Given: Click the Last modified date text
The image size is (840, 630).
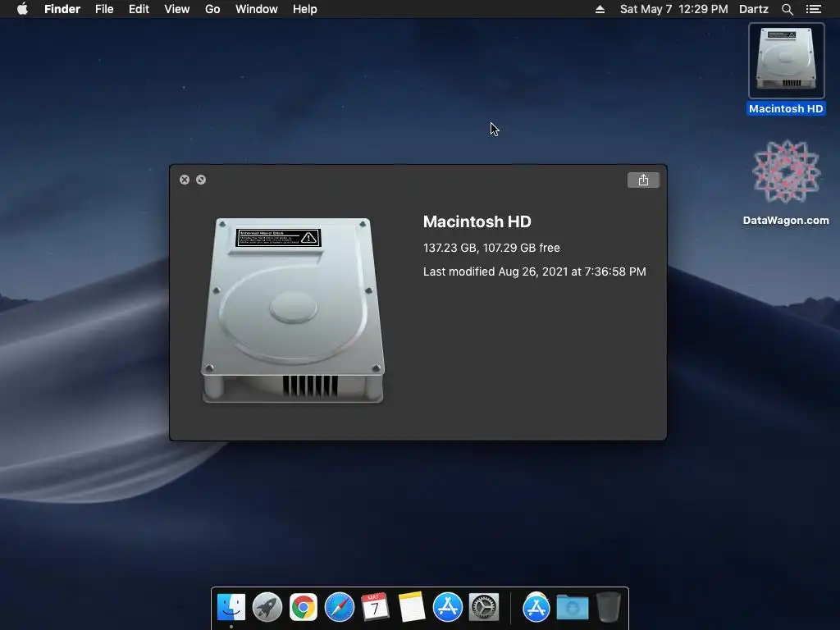Looking at the screenshot, I should tap(534, 272).
